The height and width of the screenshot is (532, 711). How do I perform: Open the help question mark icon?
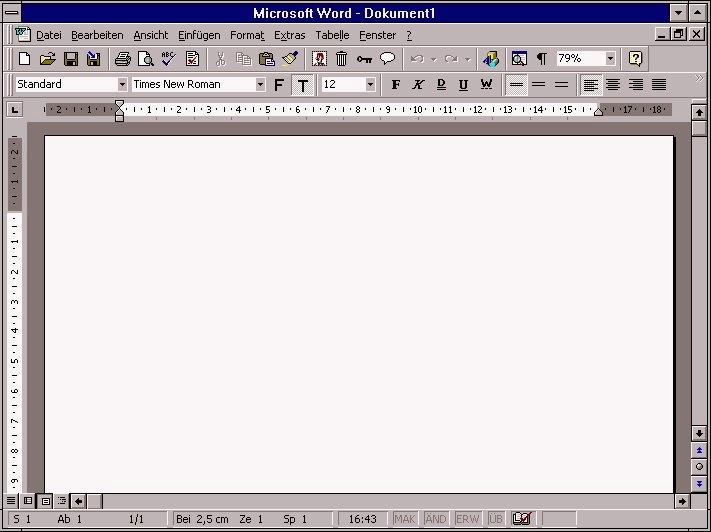(x=635, y=59)
